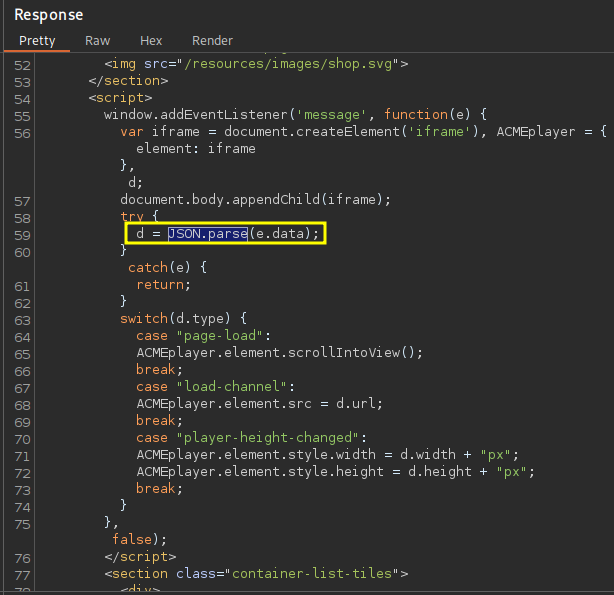Click line number 68 in gutter
This screenshot has height=595, width=614.
(22, 405)
